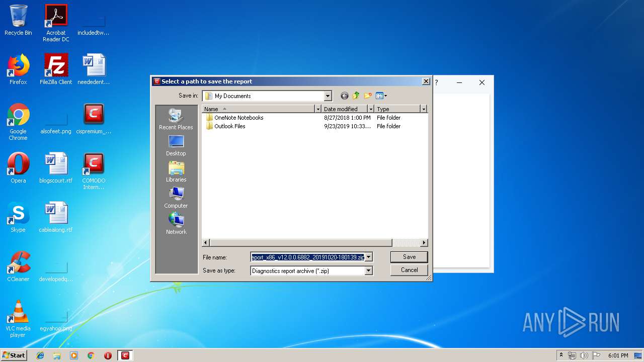Image resolution: width=644 pixels, height=362 pixels.
Task: Open Windows Media Player taskbar icon
Action: tap(74, 355)
